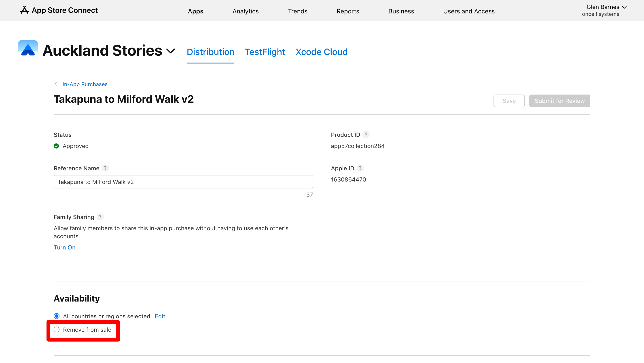644x363 pixels.
Task: Turn On Family Sharing
Action: 64,247
